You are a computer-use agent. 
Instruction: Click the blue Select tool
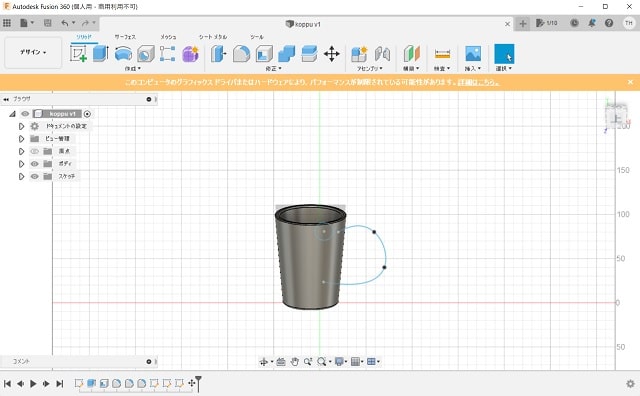(x=504, y=53)
